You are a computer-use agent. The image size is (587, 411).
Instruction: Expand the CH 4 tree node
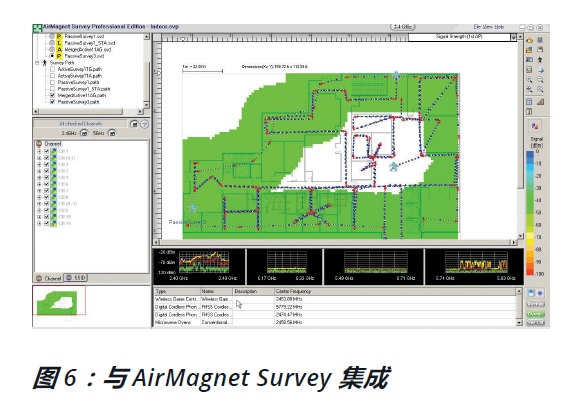39,178
